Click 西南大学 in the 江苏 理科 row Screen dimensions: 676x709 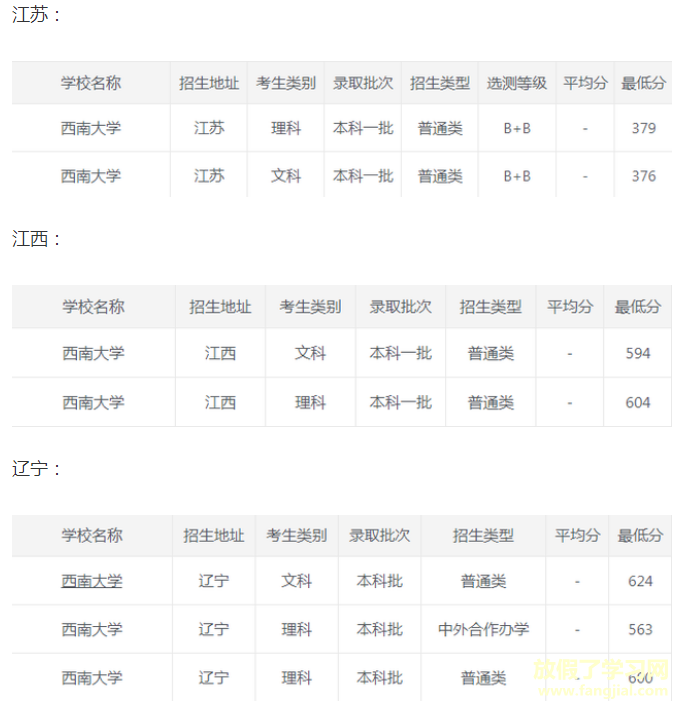(91, 128)
